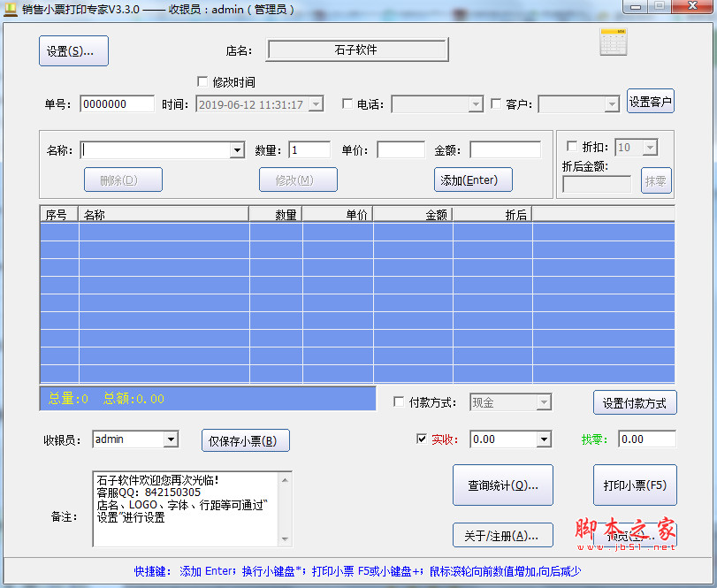
Task: Open 查询统计(Q) query statistics
Action: coord(502,485)
